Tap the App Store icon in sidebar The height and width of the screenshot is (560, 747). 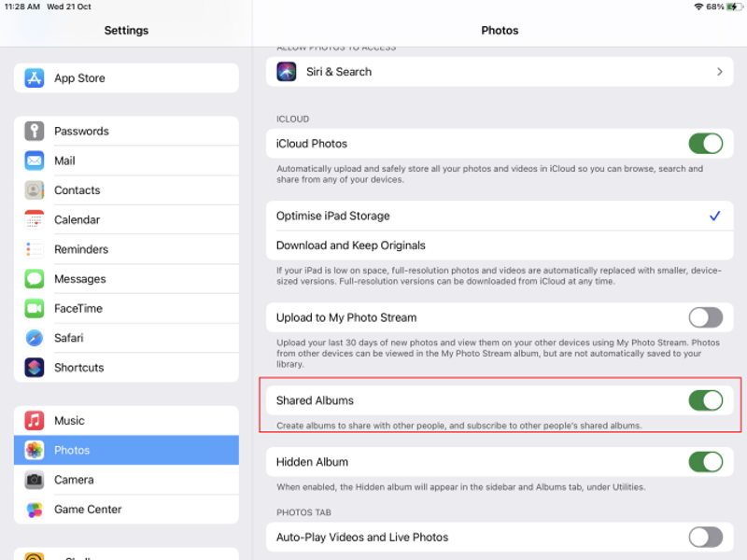(35, 78)
